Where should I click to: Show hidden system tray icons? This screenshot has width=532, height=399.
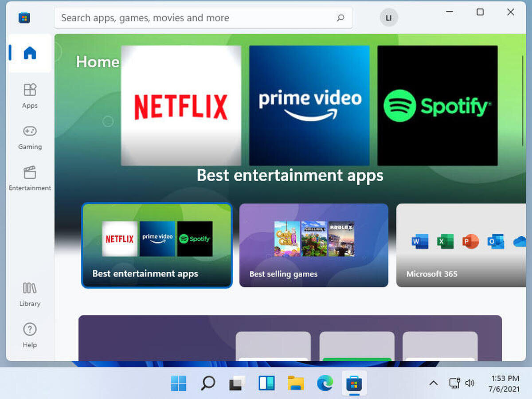[434, 383]
